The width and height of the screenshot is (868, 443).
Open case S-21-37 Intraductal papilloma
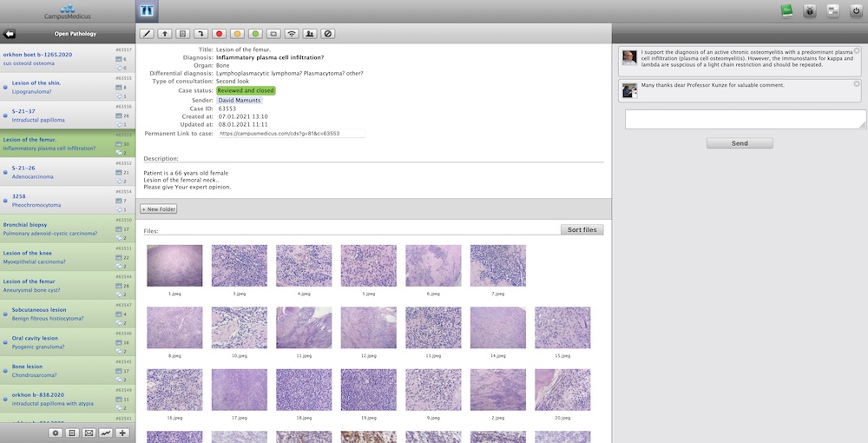pyautogui.click(x=68, y=116)
